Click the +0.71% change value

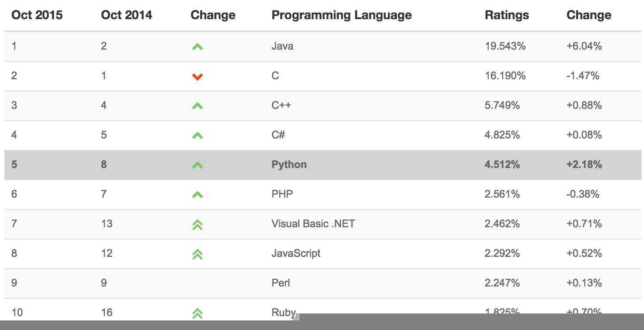[x=584, y=224]
